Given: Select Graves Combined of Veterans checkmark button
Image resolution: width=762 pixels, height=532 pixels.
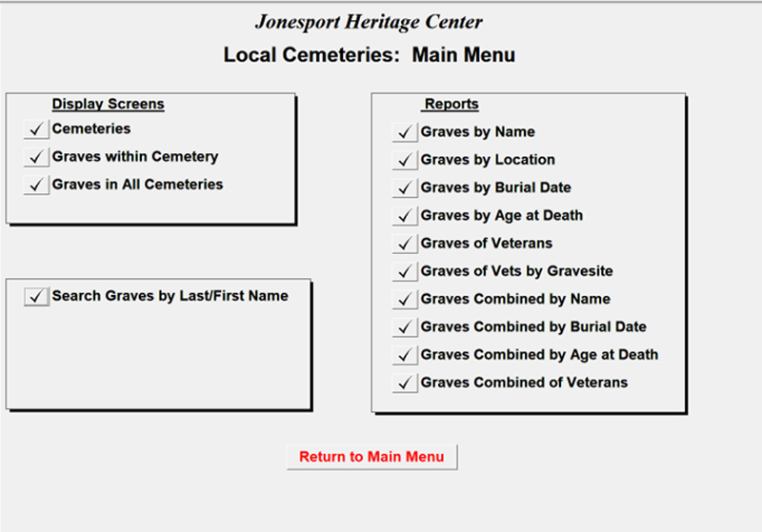Looking at the screenshot, I should pos(405,383).
